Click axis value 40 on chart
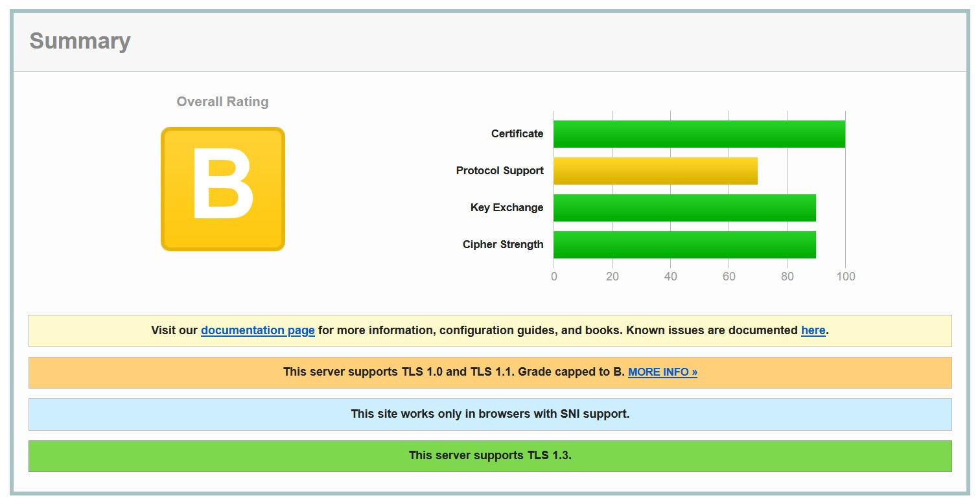 (670, 277)
